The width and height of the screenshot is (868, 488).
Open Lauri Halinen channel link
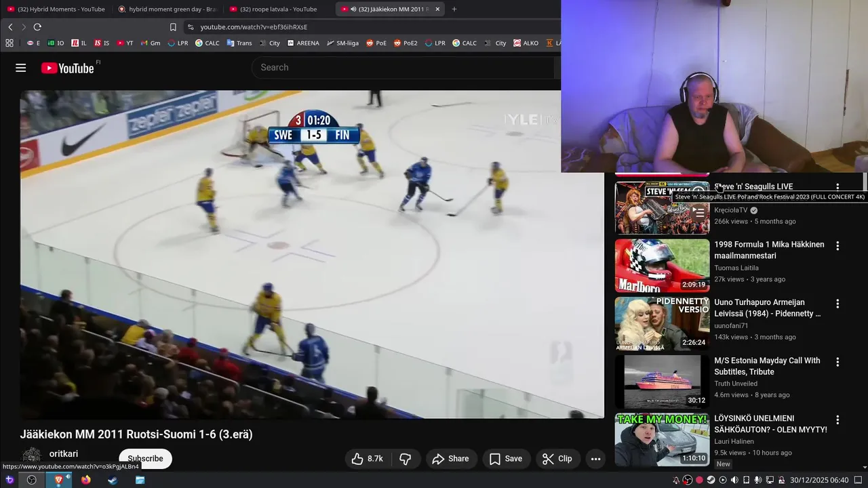coord(734,441)
